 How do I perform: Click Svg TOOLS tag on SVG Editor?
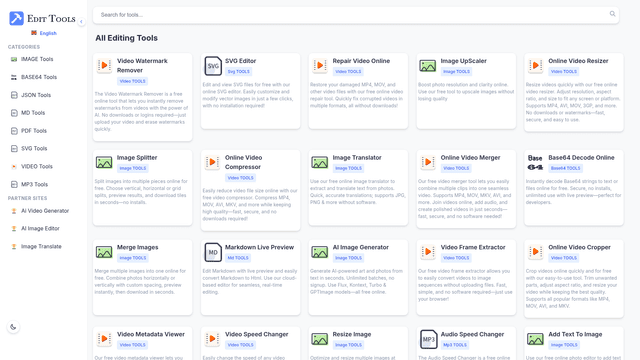point(238,71)
